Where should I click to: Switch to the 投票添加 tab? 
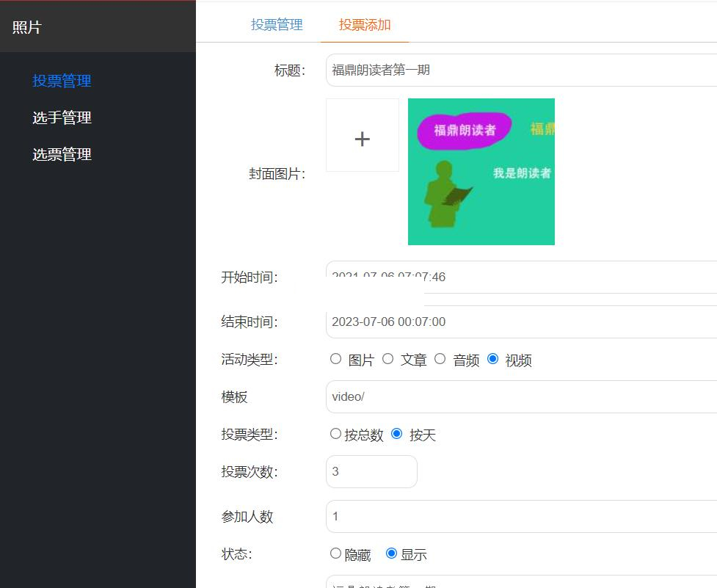366,24
